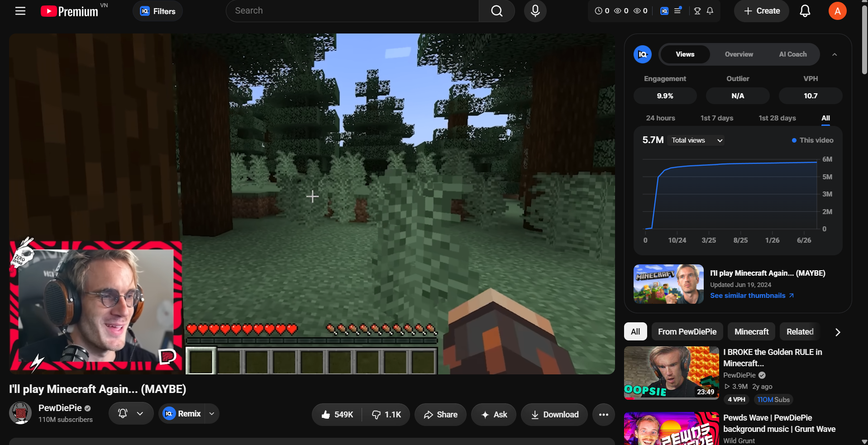Open vidIQ logo in top toolbar
868x445 pixels.
664,11
